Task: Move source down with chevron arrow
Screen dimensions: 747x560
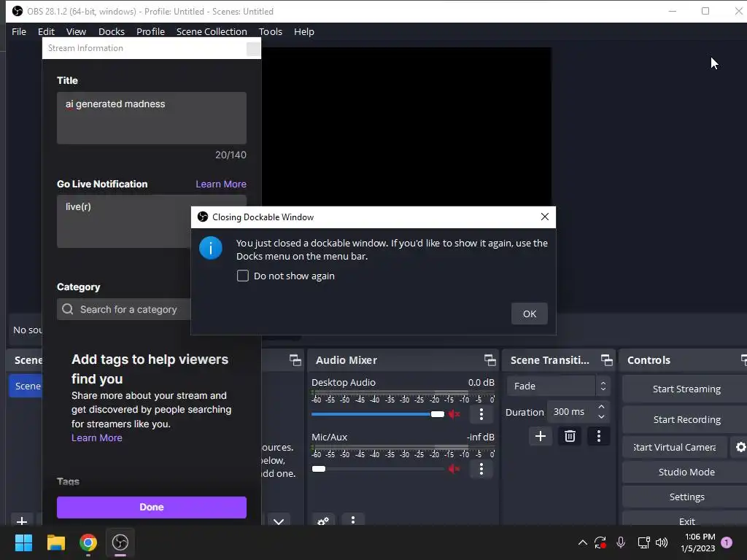Action: pyautogui.click(x=279, y=521)
